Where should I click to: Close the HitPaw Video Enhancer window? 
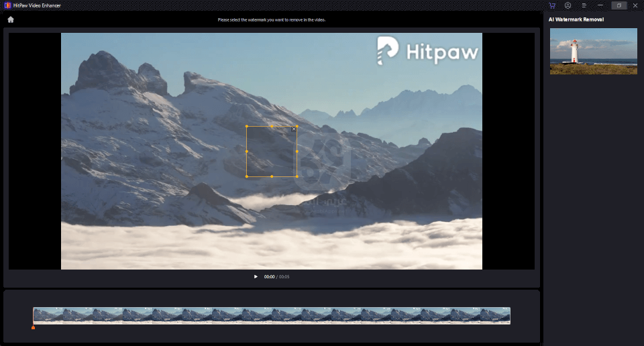point(635,5)
